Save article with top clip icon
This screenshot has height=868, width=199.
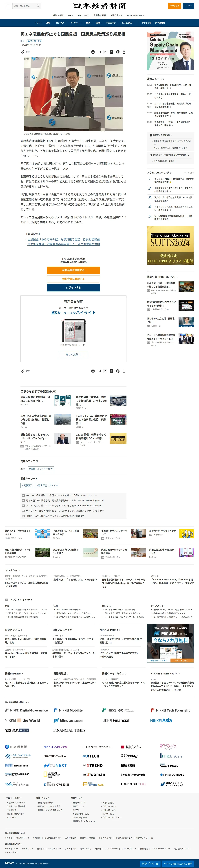(23, 52)
